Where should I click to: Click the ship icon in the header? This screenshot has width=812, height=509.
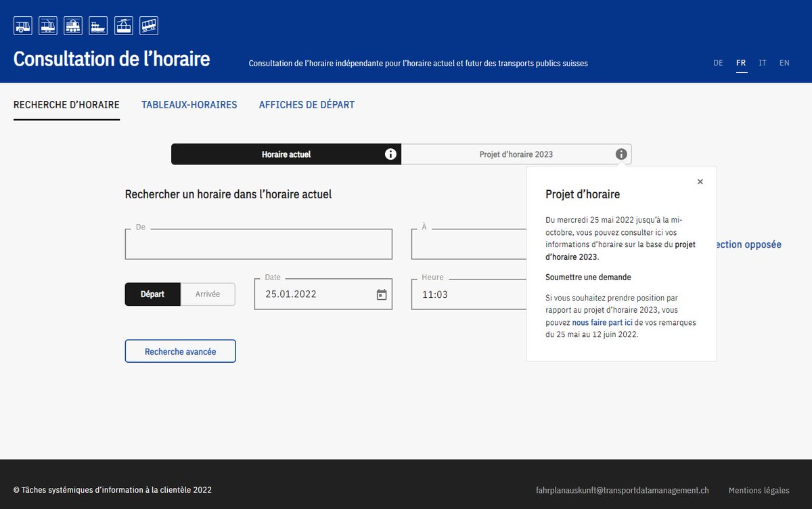(98, 26)
